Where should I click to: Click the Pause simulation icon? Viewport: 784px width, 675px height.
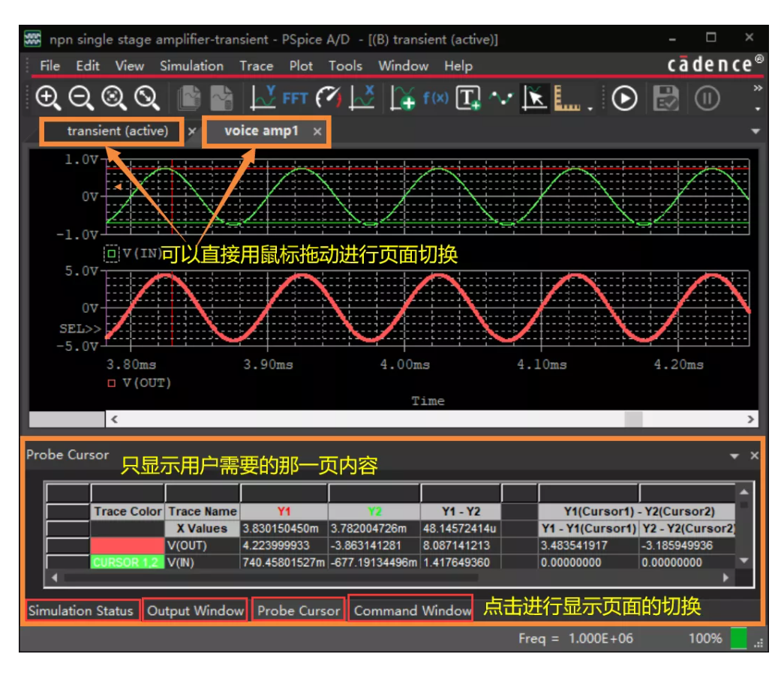707,98
